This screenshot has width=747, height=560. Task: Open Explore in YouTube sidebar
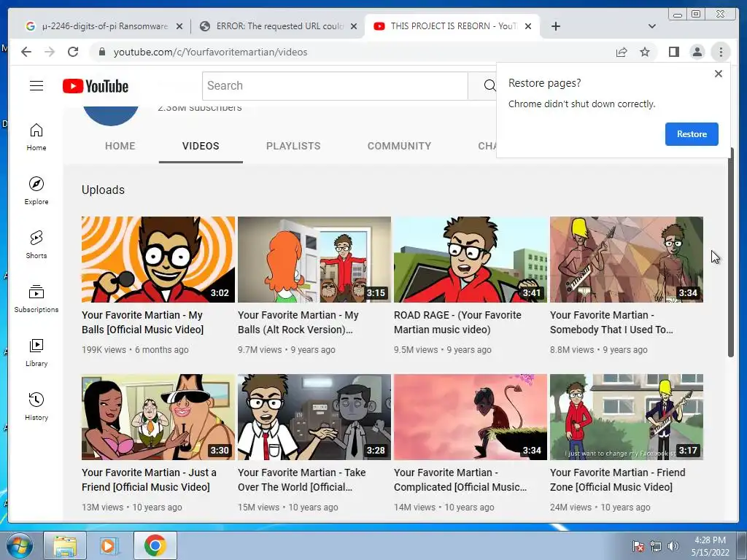click(36, 190)
